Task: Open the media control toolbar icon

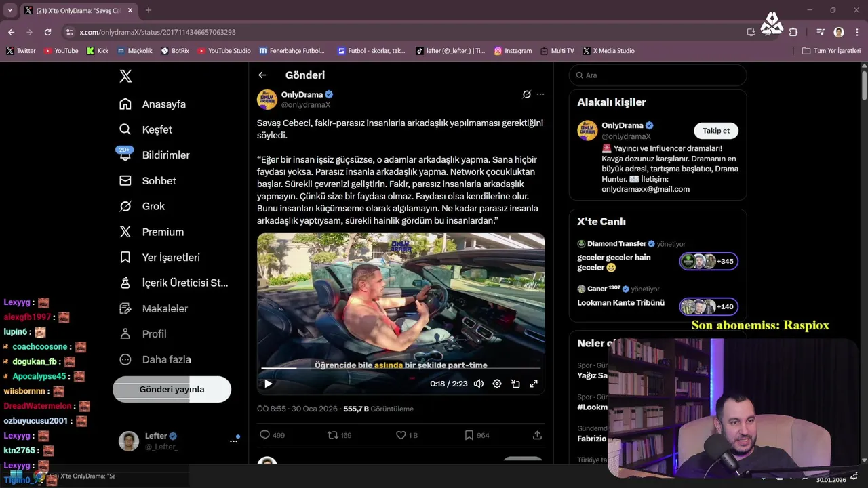Action: (x=821, y=32)
